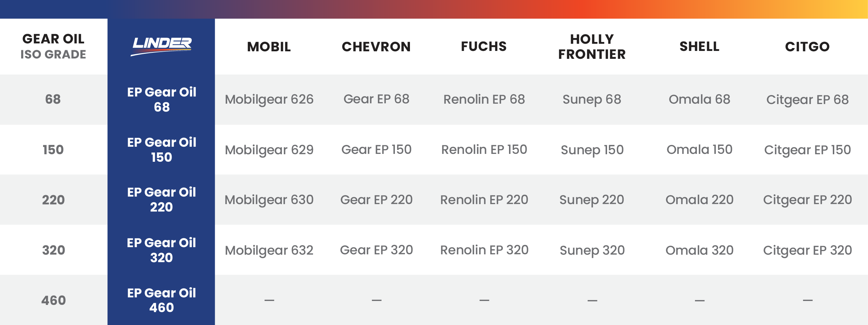Screen dimensions: 868x325
Task: Click the Linder logo in header
Action: click(x=162, y=46)
